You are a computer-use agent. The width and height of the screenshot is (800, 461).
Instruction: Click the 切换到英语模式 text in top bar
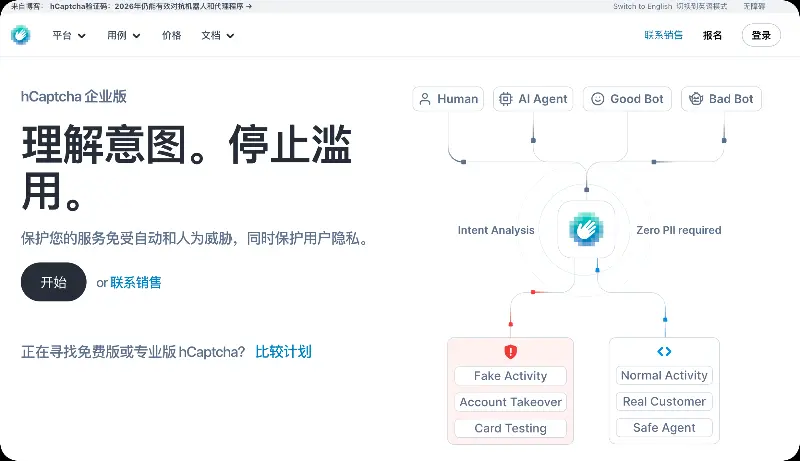(x=702, y=7)
